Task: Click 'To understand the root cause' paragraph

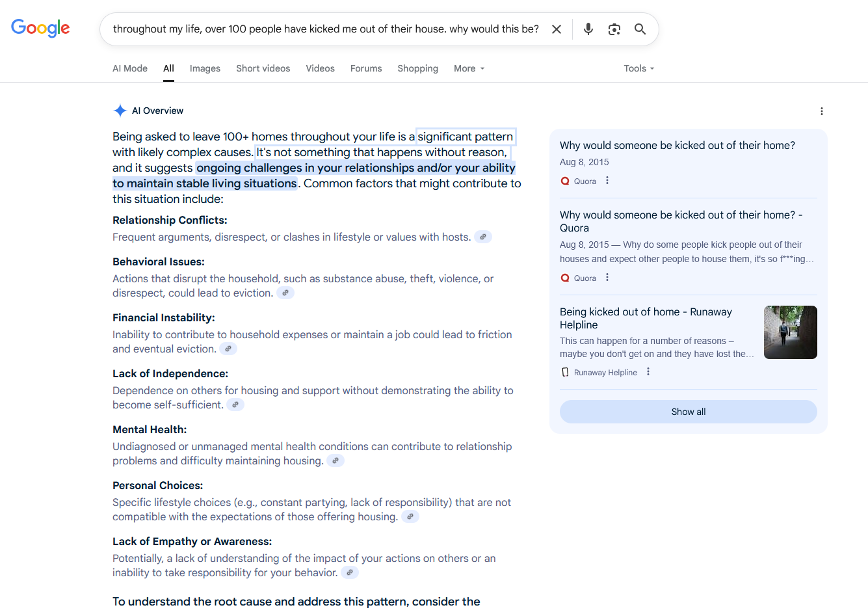Action: [x=296, y=602]
